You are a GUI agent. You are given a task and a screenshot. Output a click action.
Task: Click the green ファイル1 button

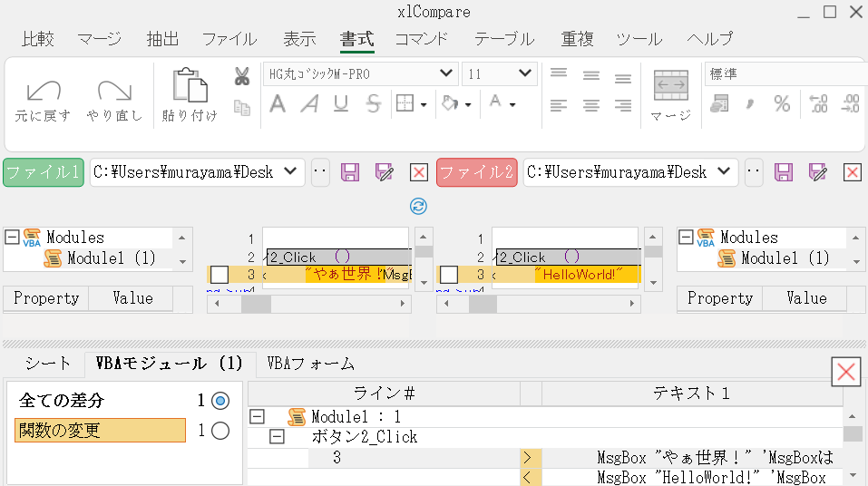coord(44,172)
